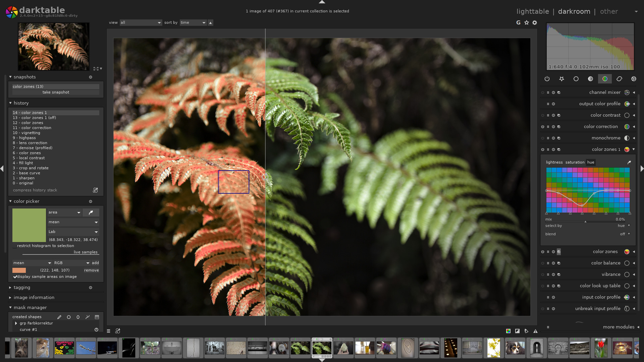This screenshot has height=362, width=644.
Task: Expand the tagging panel
Action: (x=10, y=287)
